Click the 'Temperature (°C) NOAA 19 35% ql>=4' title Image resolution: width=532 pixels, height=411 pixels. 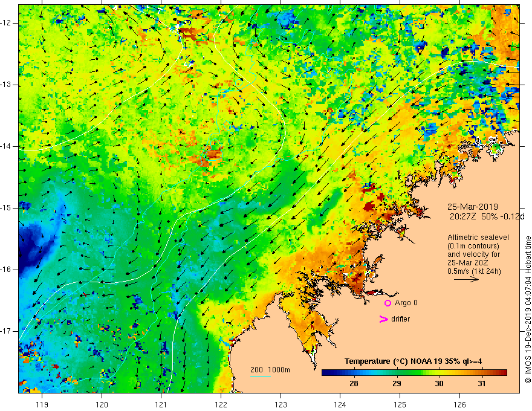[x=414, y=361]
